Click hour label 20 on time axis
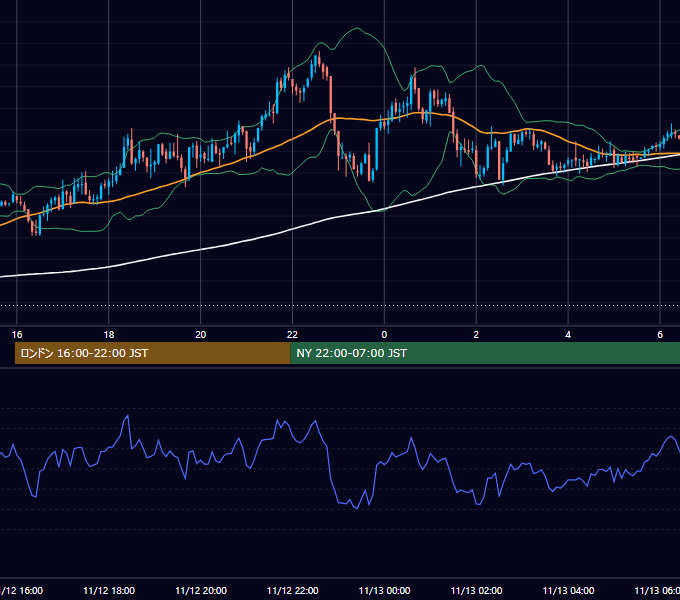 (200, 335)
